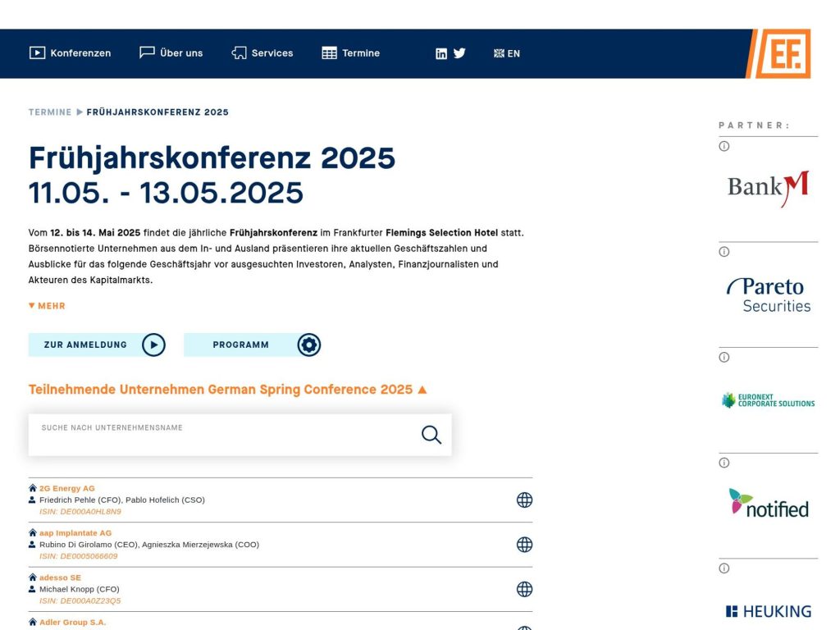
Task: Click the gear icon on the PROGRAMM button
Action: tap(309, 345)
